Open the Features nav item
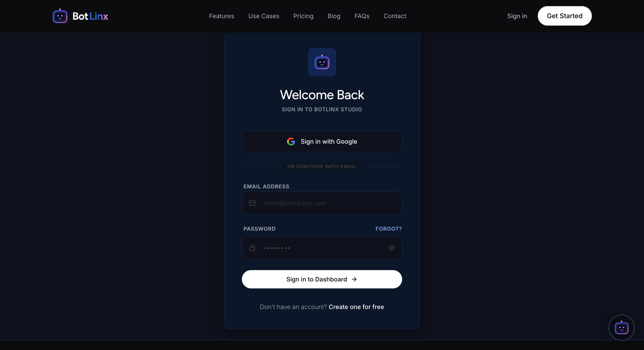Screen dimensions: 644x350 pos(221,16)
